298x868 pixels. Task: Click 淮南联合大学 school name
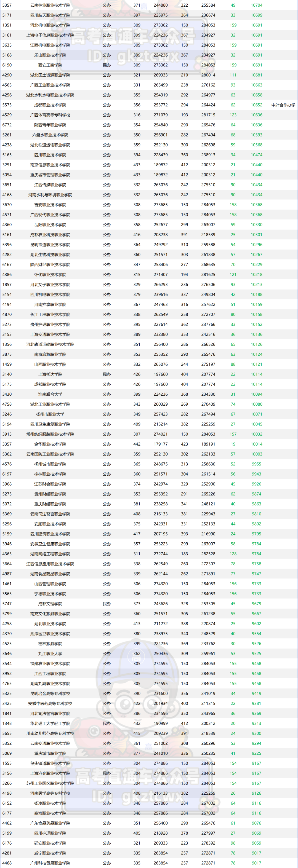point(50,394)
